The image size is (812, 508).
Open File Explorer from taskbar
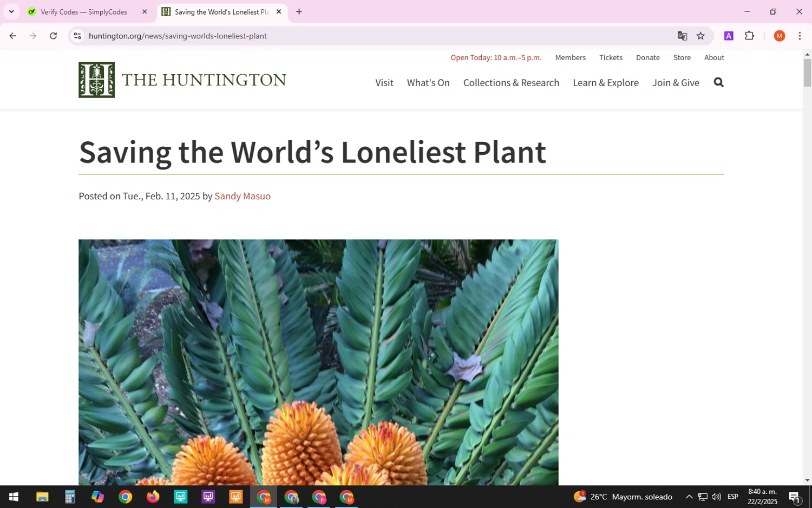click(x=42, y=497)
